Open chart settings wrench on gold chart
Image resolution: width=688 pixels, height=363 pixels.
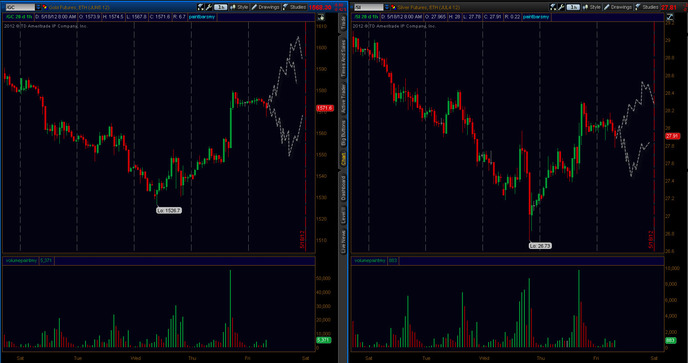[208, 7]
